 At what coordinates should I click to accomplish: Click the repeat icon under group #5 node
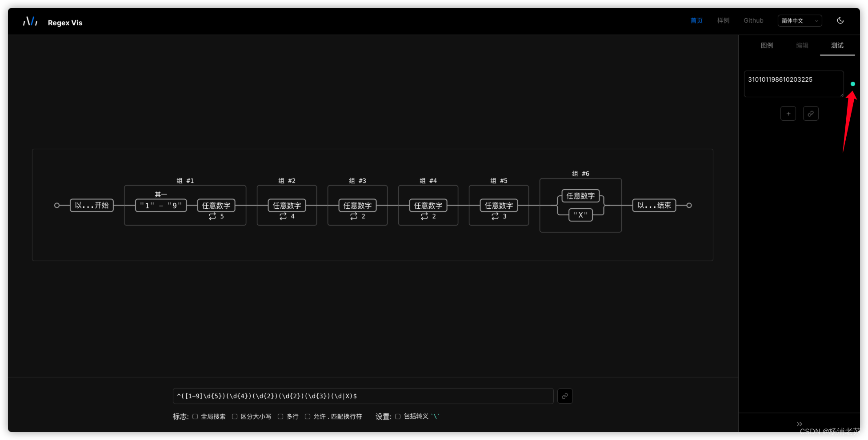click(495, 216)
